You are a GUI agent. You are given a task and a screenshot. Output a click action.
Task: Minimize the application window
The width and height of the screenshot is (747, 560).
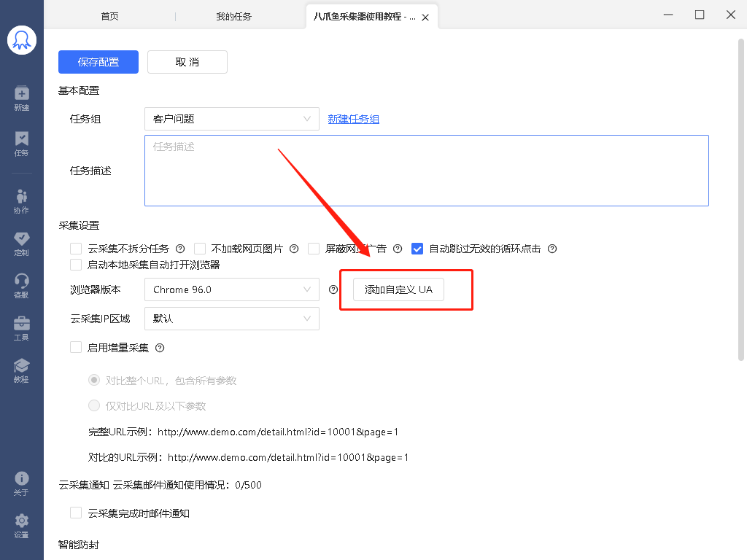pos(668,15)
